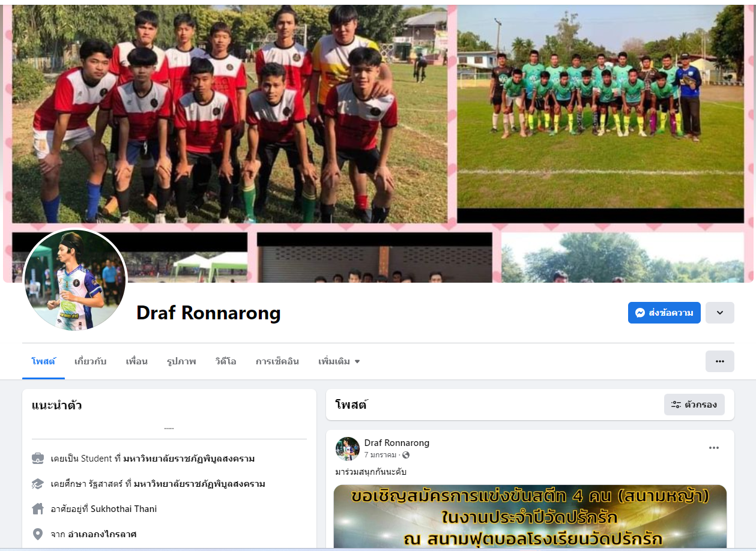Switch to the เกี่ยวกับ tab
This screenshot has width=756, height=551.
pyautogui.click(x=90, y=361)
